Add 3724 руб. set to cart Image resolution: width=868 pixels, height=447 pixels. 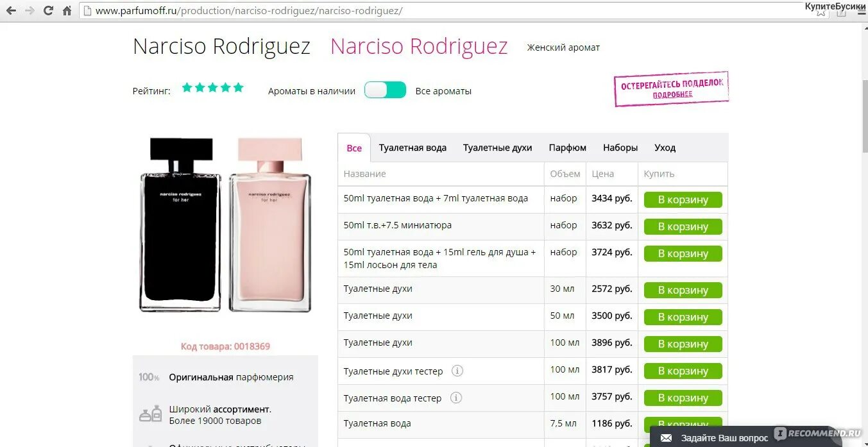683,254
